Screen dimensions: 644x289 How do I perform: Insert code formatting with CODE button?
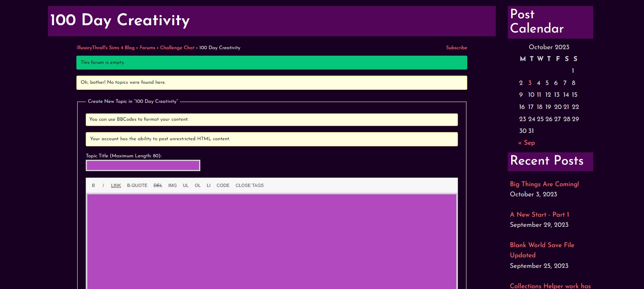[223, 185]
